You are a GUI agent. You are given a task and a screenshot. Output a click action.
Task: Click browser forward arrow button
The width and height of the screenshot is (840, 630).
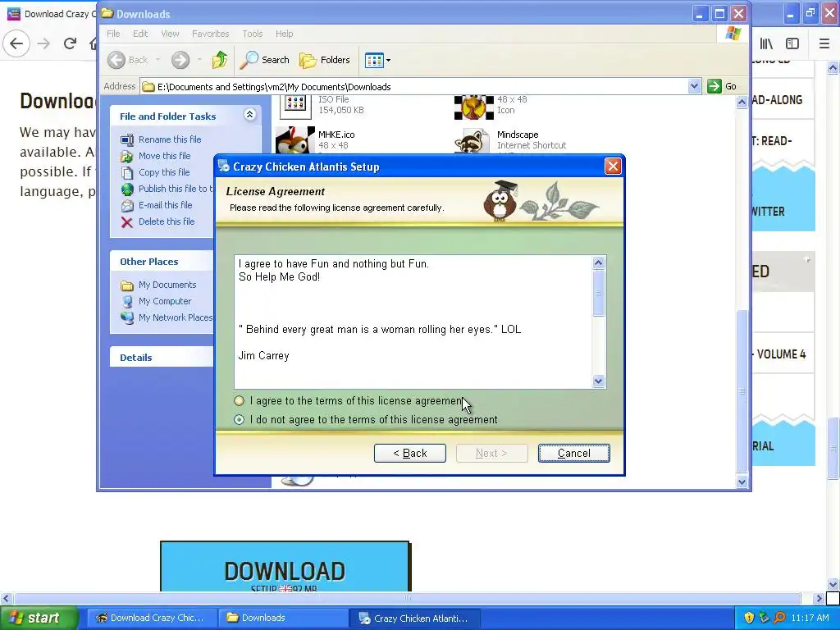click(x=44, y=43)
